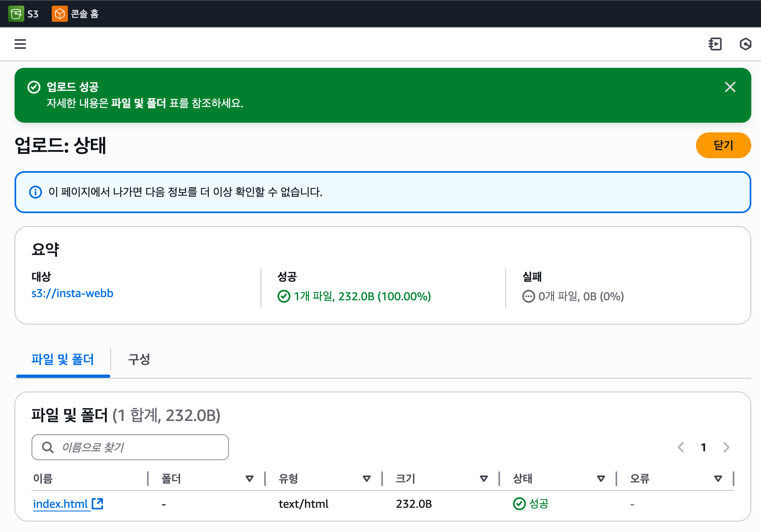Switch to the 파일 및 폴더 tab

pyautogui.click(x=63, y=359)
